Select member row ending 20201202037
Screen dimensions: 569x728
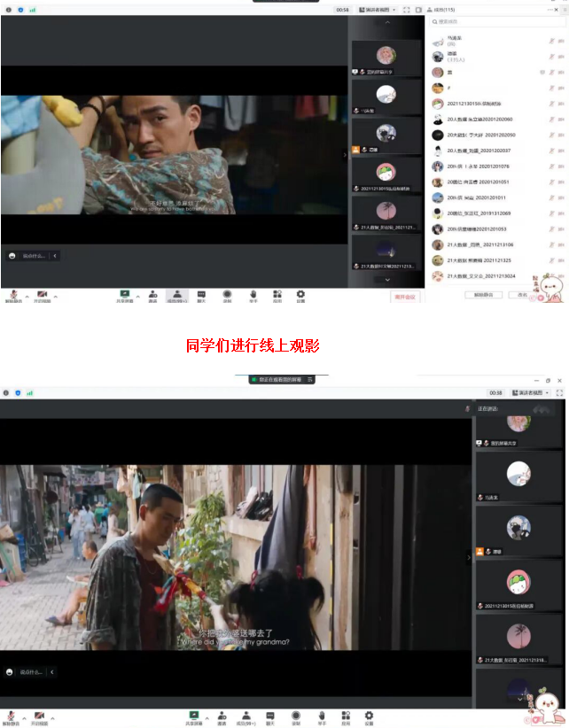[x=497, y=151]
